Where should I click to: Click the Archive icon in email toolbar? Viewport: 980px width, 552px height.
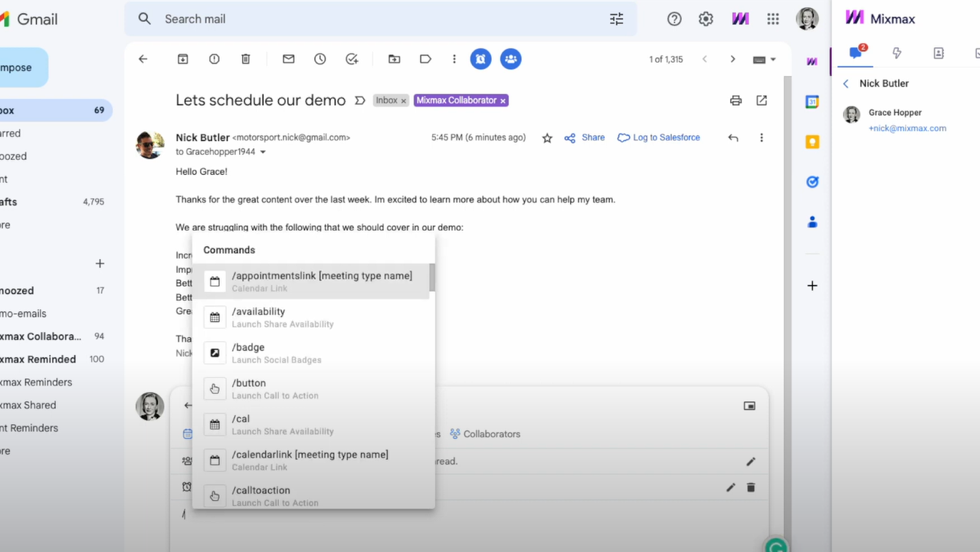(x=182, y=59)
